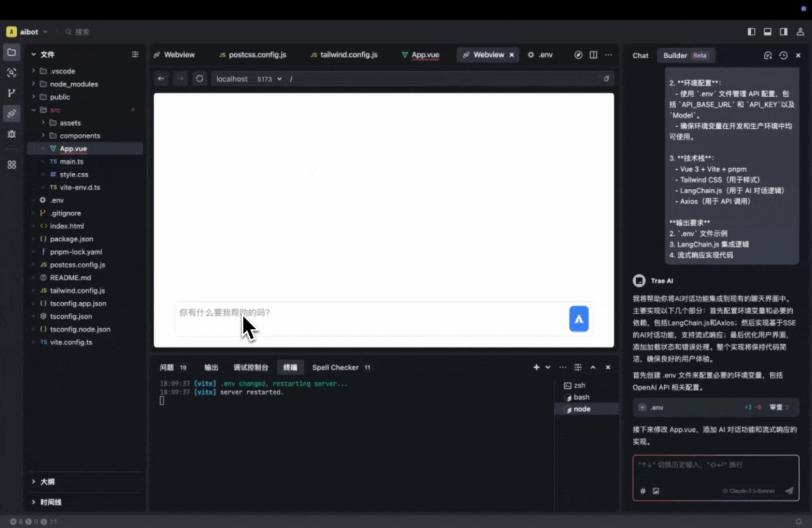
Task: Expand the node_modules folder
Action: click(x=73, y=84)
